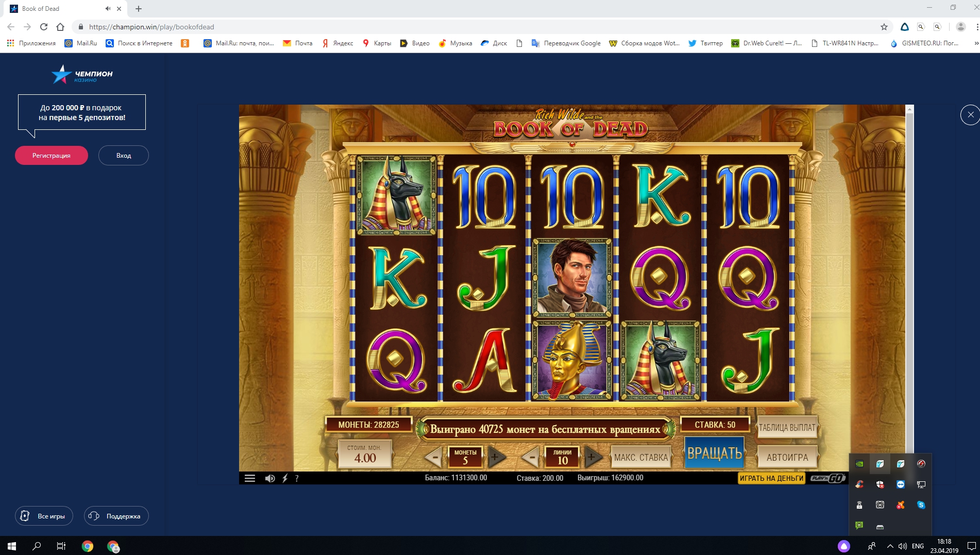Collapse the hidden tray icons chevron
The width and height of the screenshot is (980, 555).
(x=890, y=546)
